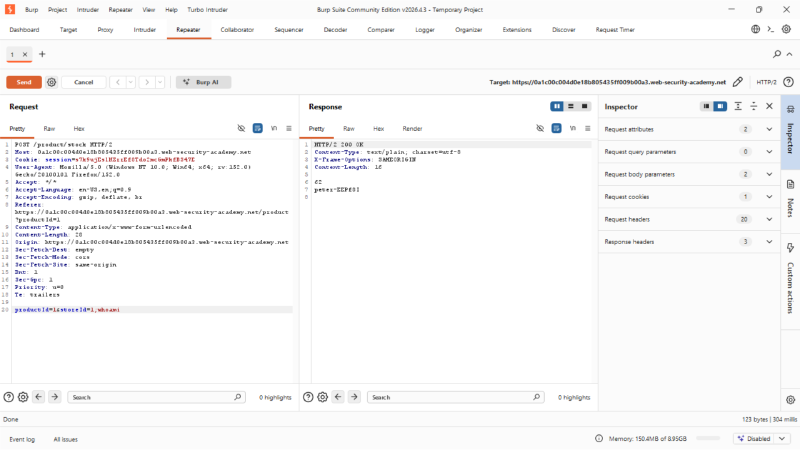
Task: Open the Decoder tab
Action: [335, 30]
